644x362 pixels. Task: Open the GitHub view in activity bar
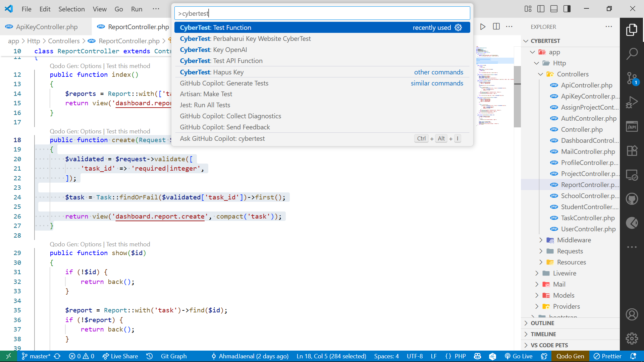632,199
